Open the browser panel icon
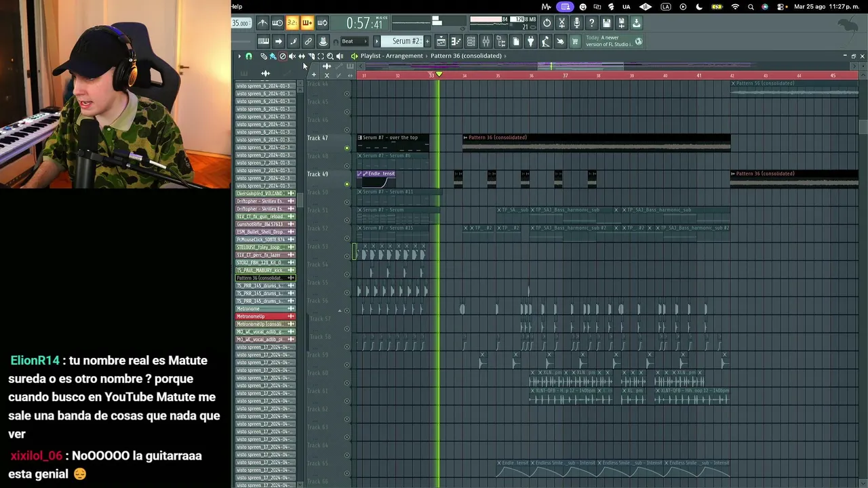The width and height of the screenshot is (868, 488). [x=500, y=41]
